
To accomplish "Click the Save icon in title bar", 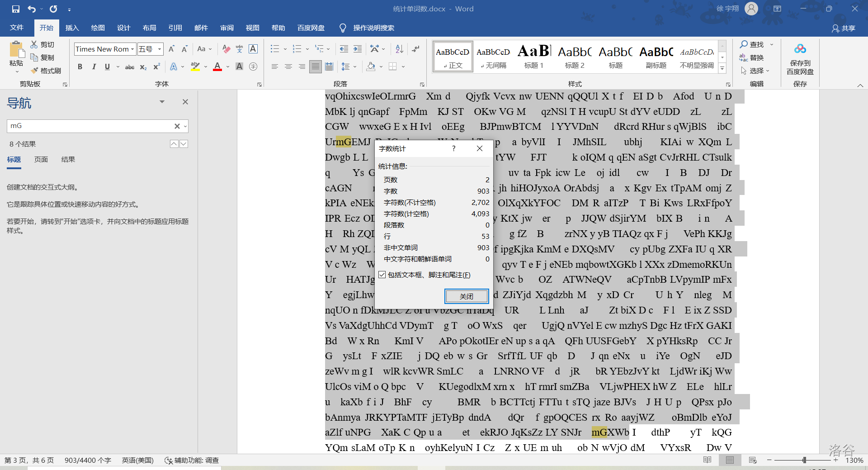I will (16, 9).
